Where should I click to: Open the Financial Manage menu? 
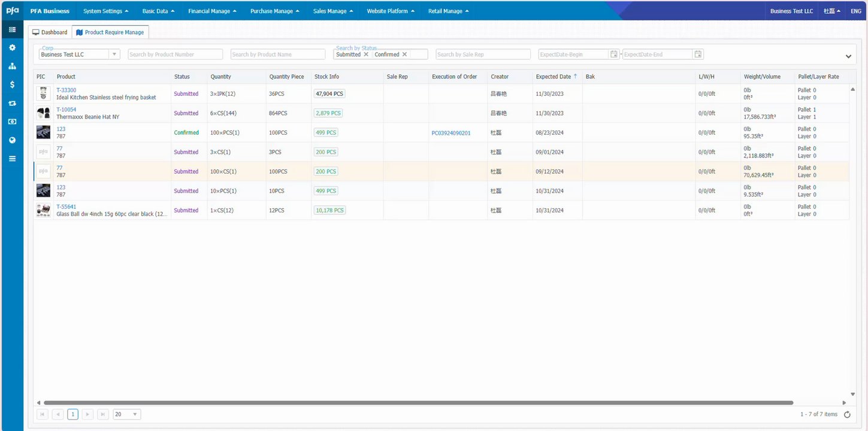tap(212, 11)
